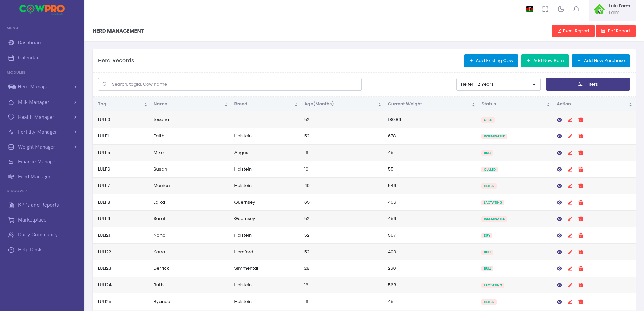The width and height of the screenshot is (644, 311).
Task: Delete the tesana cow record
Action: click(x=581, y=120)
